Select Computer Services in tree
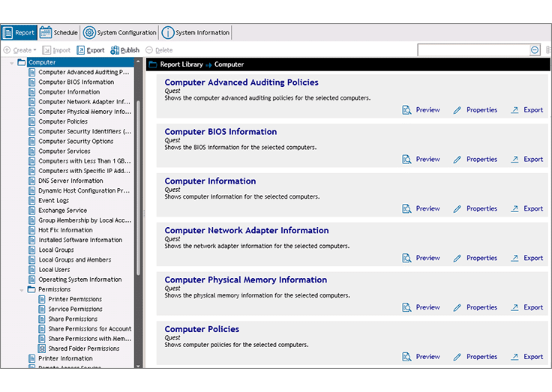Screen dimensions: 552x392 click(64, 151)
